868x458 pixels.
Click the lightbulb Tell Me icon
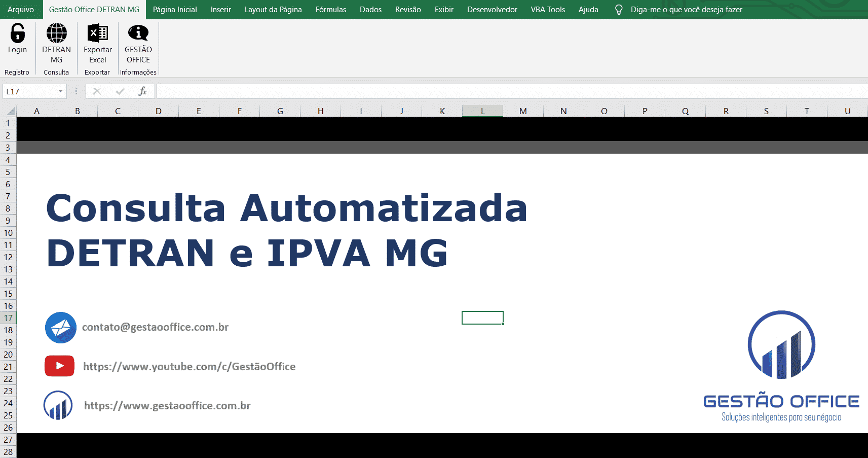[x=619, y=10]
